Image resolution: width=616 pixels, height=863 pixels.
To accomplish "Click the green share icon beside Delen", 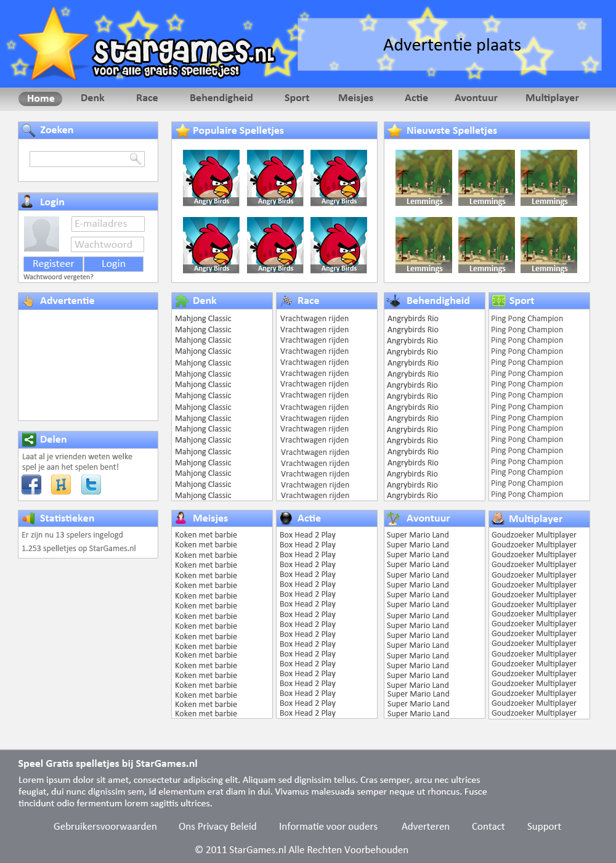I will [x=28, y=440].
